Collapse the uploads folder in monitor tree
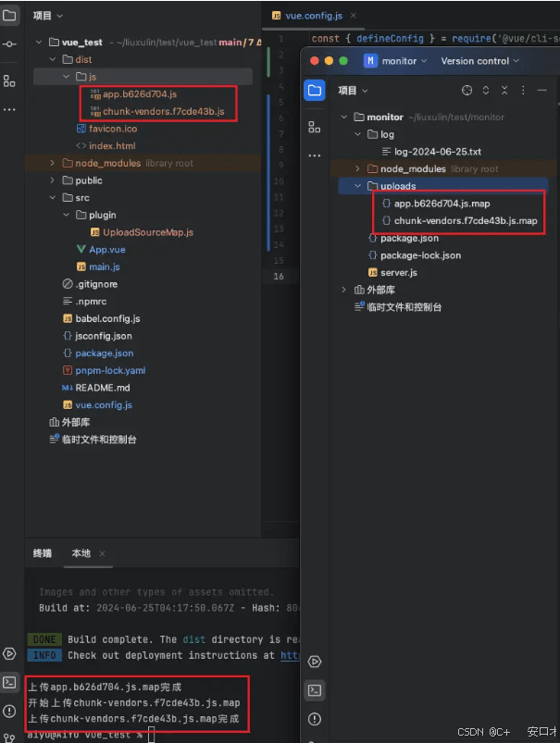Viewport: 560px width, 743px height. pos(357,186)
